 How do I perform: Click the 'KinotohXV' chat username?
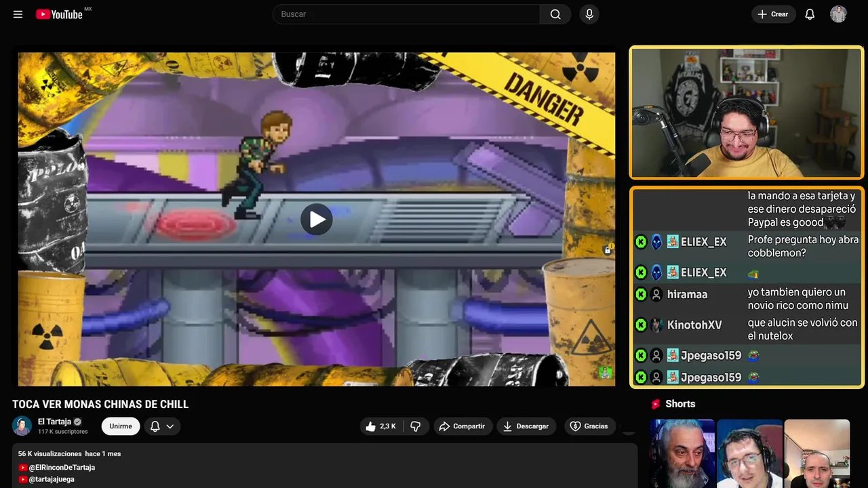pyautogui.click(x=694, y=325)
